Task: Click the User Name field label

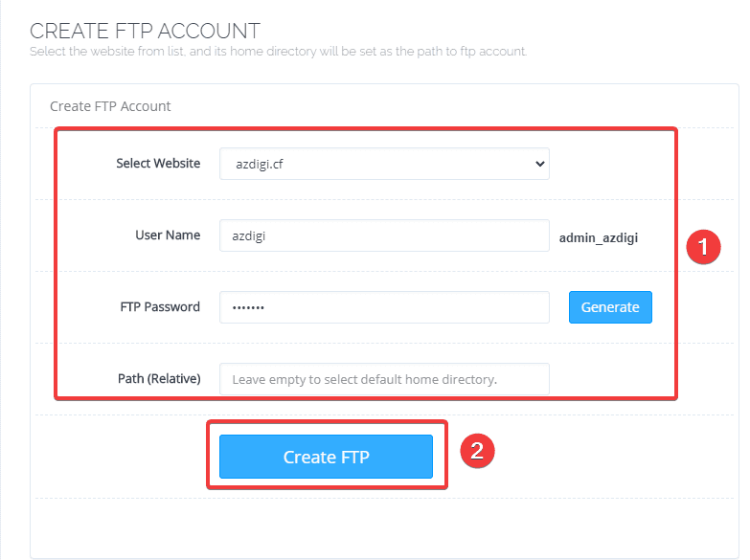Action: tap(168, 235)
